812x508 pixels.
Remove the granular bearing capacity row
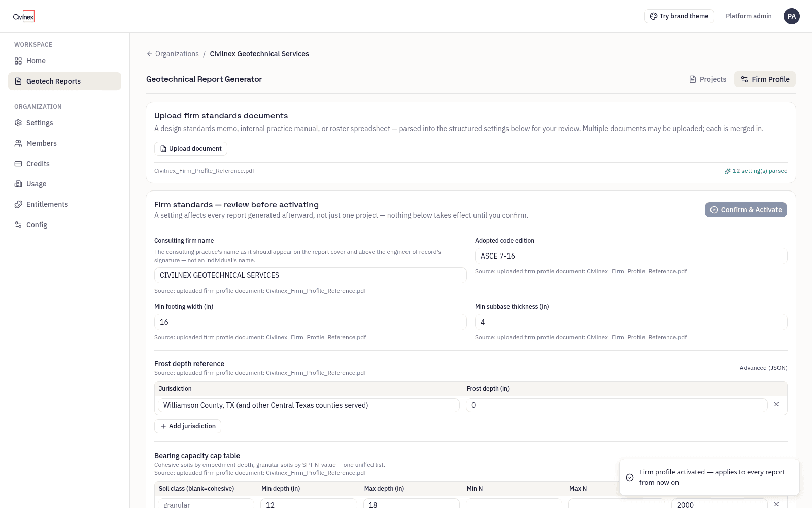tap(776, 504)
